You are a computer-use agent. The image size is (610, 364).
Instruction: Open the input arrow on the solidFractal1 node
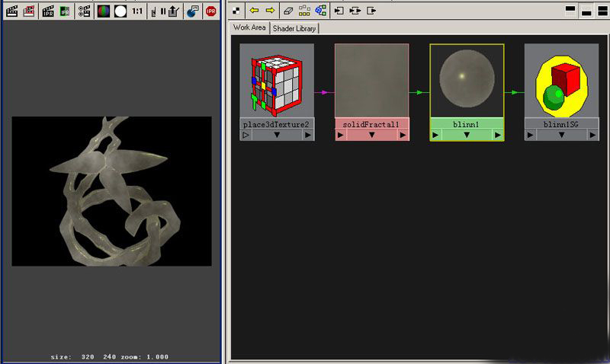(340, 135)
